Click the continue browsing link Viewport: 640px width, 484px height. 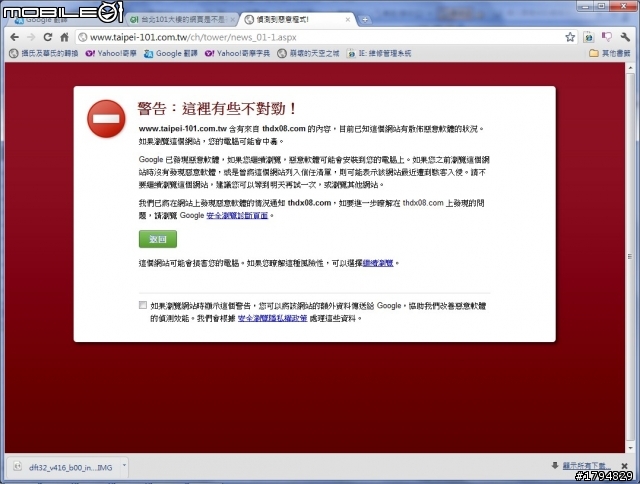(378, 263)
